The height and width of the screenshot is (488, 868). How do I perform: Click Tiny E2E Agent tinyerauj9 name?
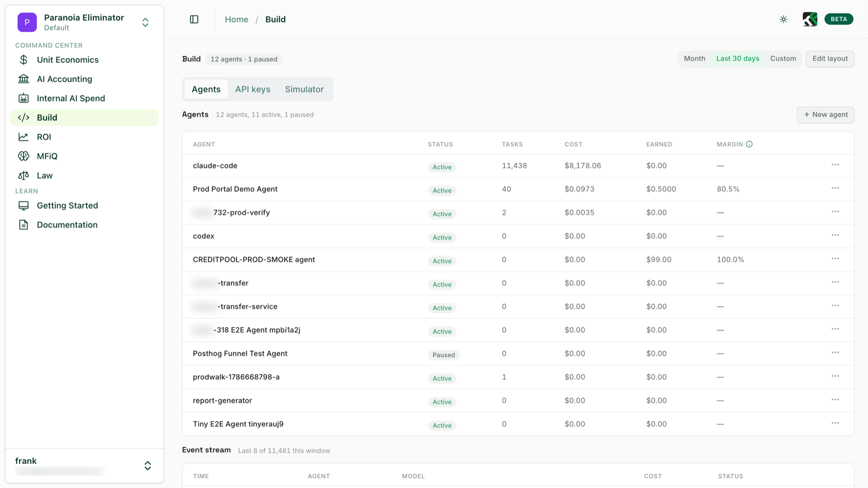click(x=238, y=424)
